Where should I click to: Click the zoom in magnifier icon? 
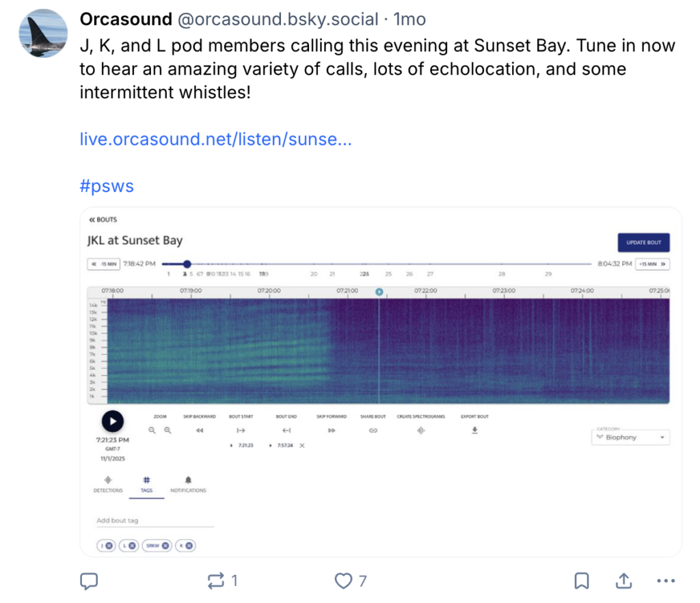(x=167, y=430)
